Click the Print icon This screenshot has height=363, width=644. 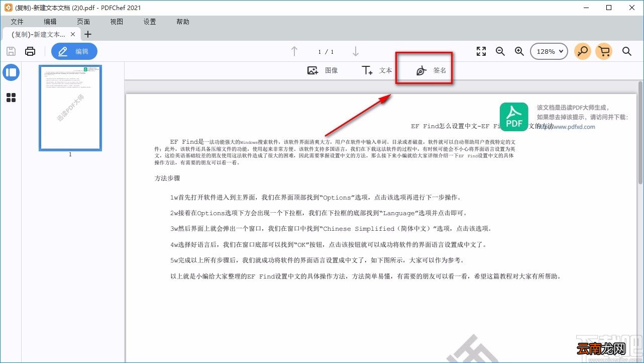pyautogui.click(x=30, y=51)
